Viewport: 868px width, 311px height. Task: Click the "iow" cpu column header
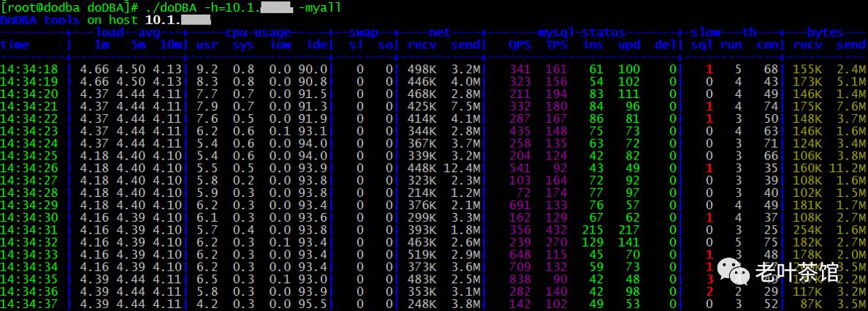(280, 45)
